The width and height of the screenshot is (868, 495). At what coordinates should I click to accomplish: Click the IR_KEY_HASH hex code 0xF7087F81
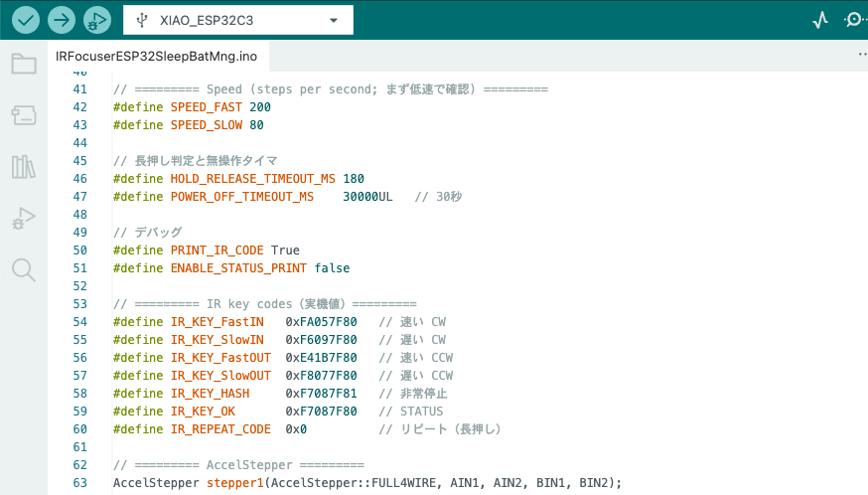(x=321, y=393)
